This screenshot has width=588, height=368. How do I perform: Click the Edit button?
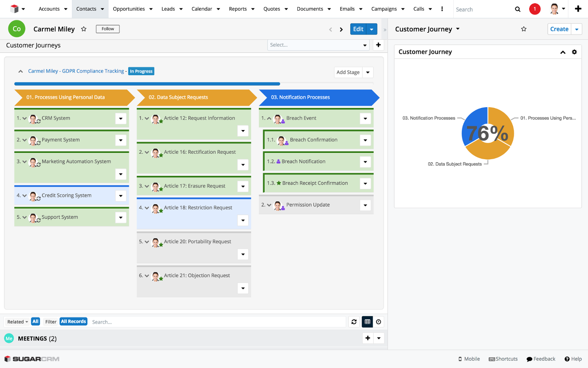click(358, 29)
